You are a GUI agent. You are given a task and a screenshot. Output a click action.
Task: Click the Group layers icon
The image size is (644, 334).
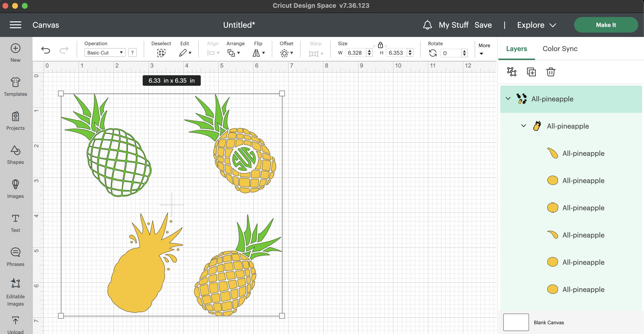tap(512, 72)
